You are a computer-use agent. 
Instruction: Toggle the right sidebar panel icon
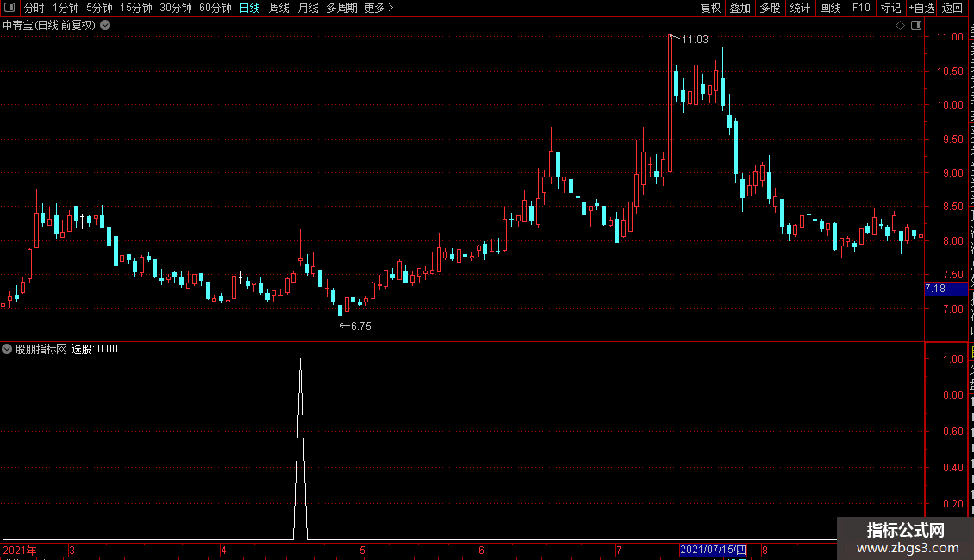915,26
